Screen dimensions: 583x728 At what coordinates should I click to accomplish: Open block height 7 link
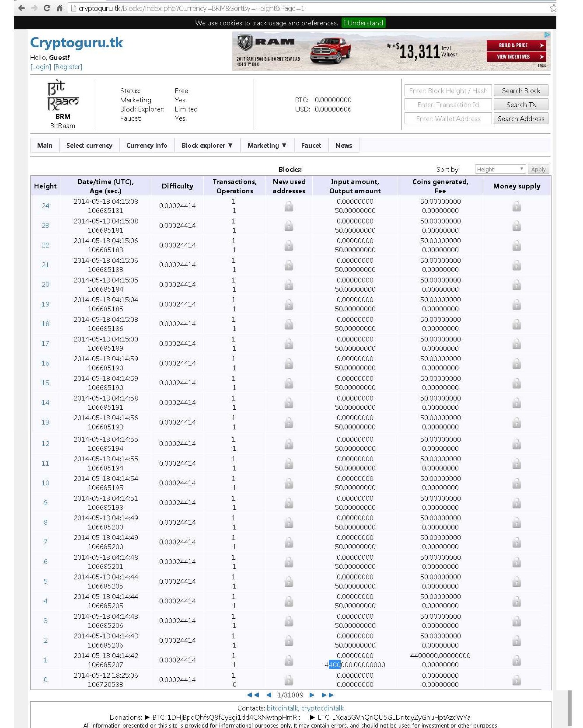pos(45,542)
